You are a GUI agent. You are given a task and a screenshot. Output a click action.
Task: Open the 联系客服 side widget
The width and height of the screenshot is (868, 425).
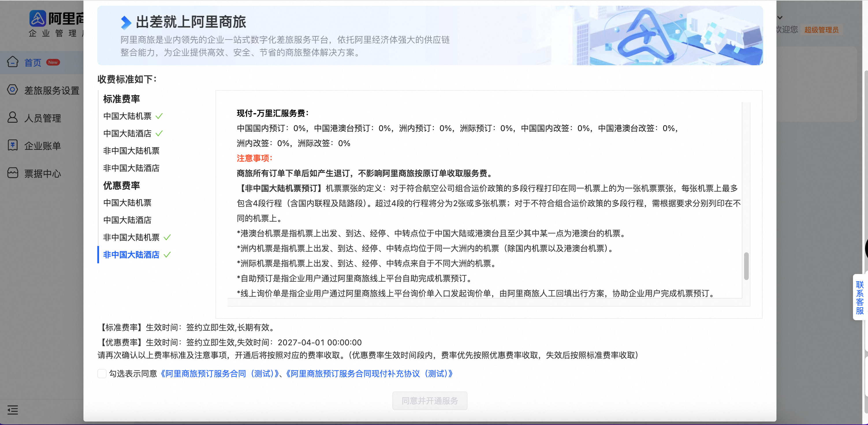click(860, 297)
